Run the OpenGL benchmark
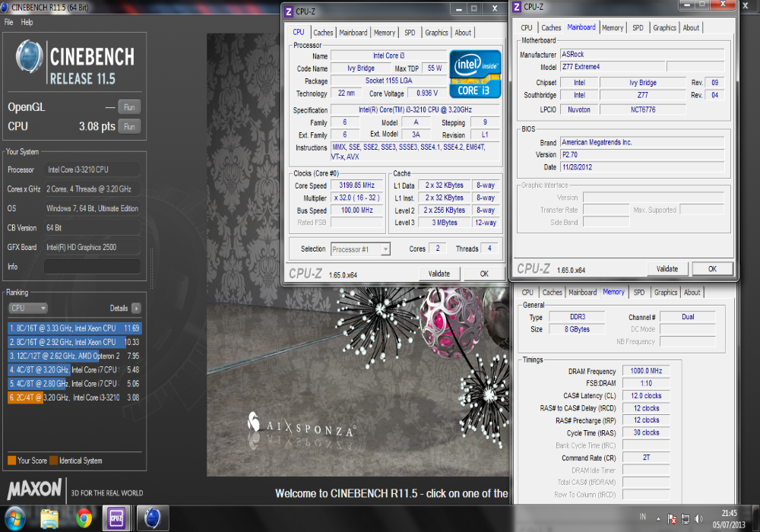The height and width of the screenshot is (532, 760). 129,107
